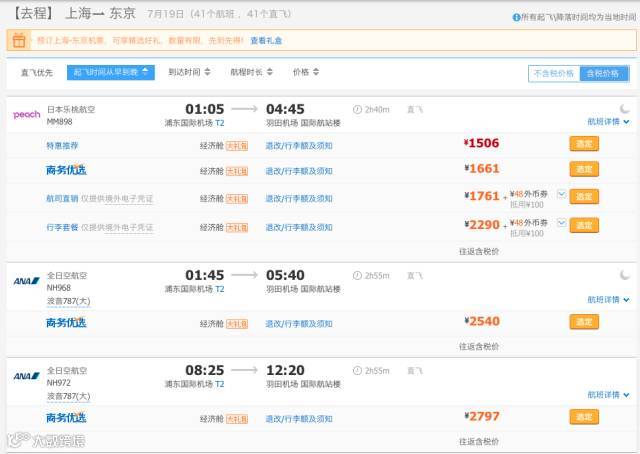
Task: Open 退改/行李额及须知 for ¥1506 fare
Action: pos(299,146)
